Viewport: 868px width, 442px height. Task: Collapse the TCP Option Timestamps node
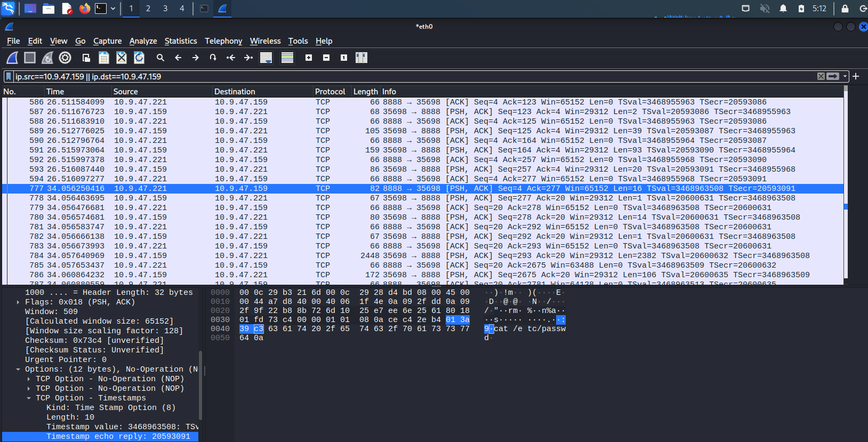[29, 398]
